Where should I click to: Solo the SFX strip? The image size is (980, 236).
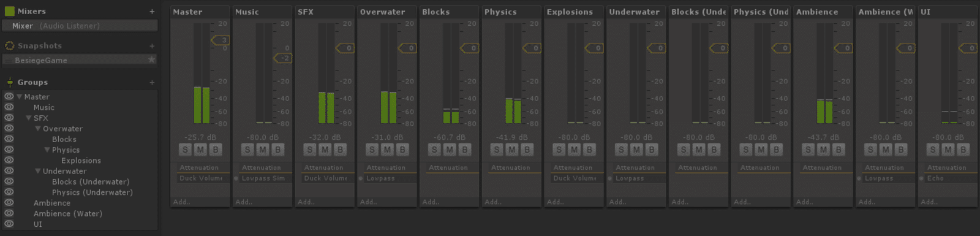point(310,150)
